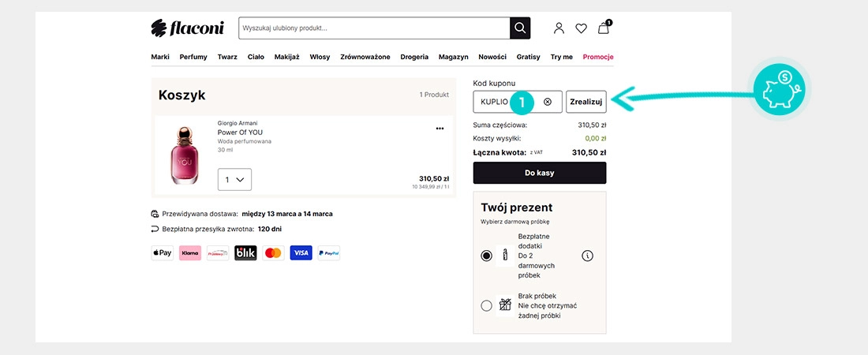The image size is (868, 355).
Task: Open the Ciało menu
Action: 256,57
